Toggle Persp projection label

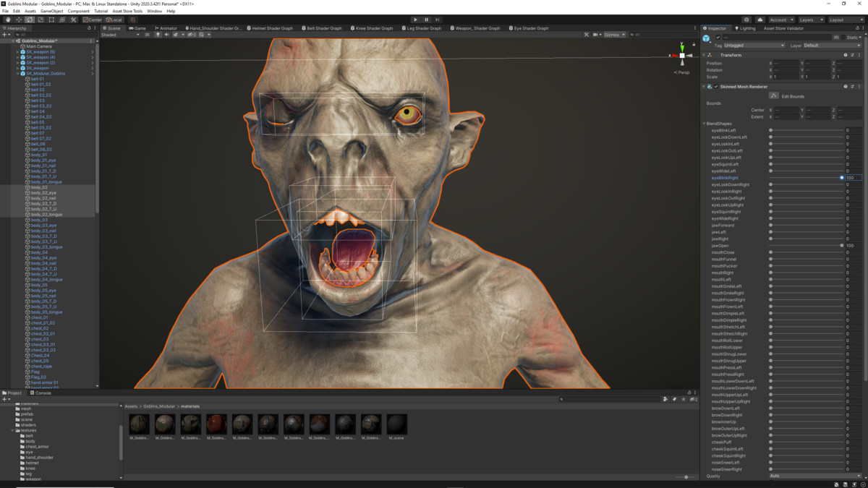[x=682, y=72]
